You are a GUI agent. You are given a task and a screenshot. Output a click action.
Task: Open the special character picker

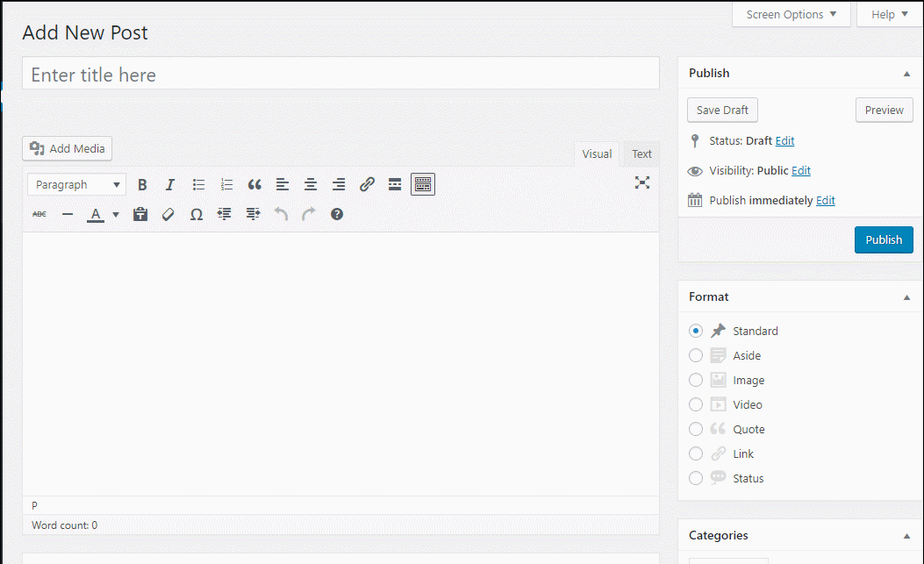[196, 214]
